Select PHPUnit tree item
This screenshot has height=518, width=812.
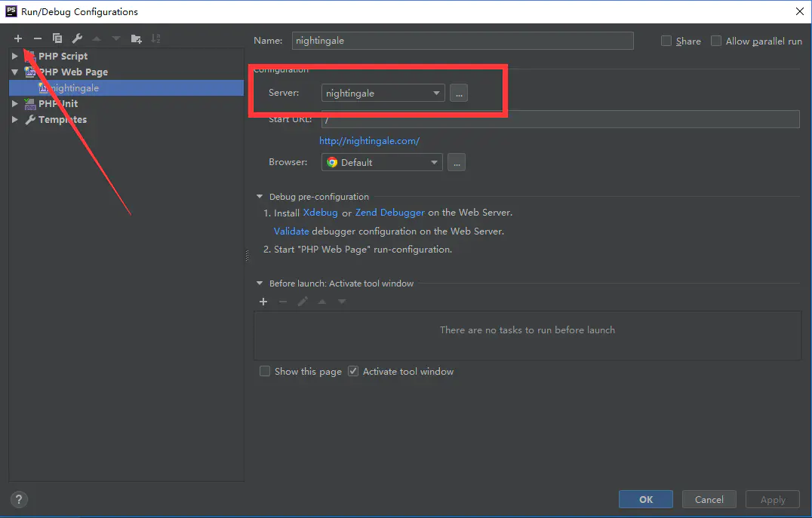(58, 103)
